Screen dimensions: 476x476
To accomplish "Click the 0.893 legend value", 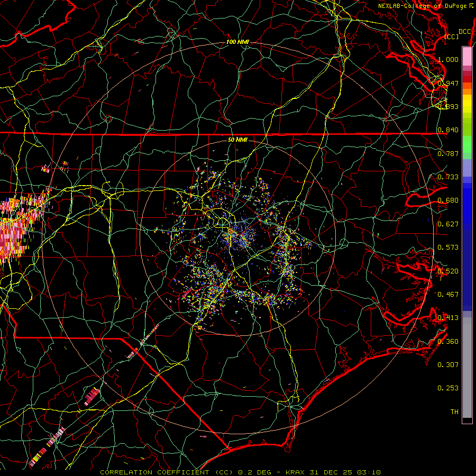I will [x=448, y=106].
